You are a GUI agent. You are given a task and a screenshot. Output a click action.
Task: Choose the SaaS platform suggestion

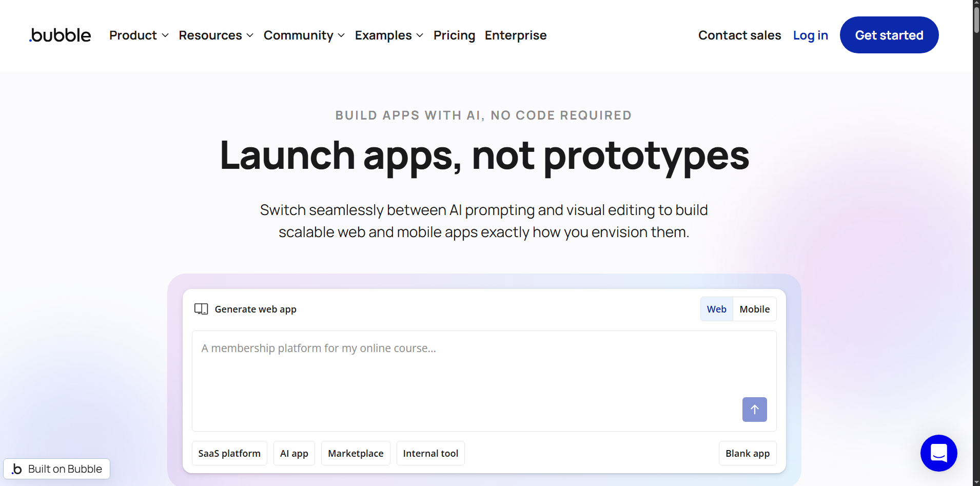pyautogui.click(x=229, y=453)
